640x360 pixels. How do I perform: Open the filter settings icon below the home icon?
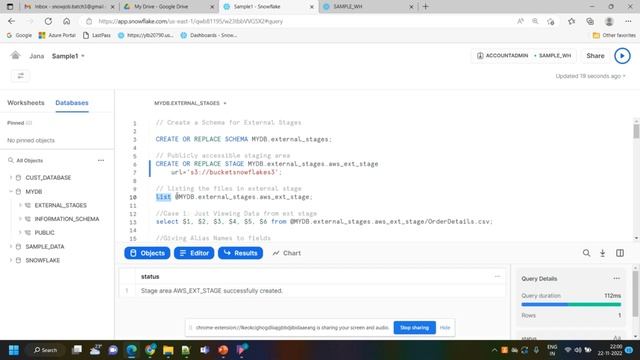(20, 76)
